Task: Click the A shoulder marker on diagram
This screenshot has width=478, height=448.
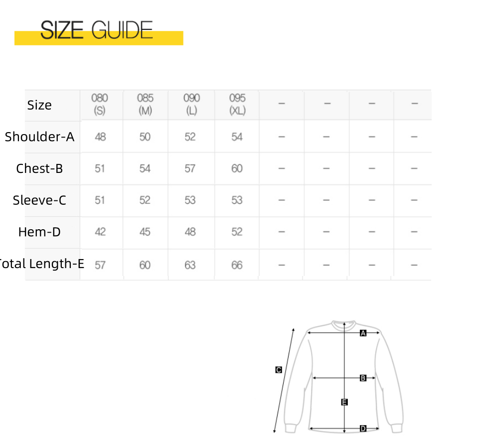Action: 363,333
